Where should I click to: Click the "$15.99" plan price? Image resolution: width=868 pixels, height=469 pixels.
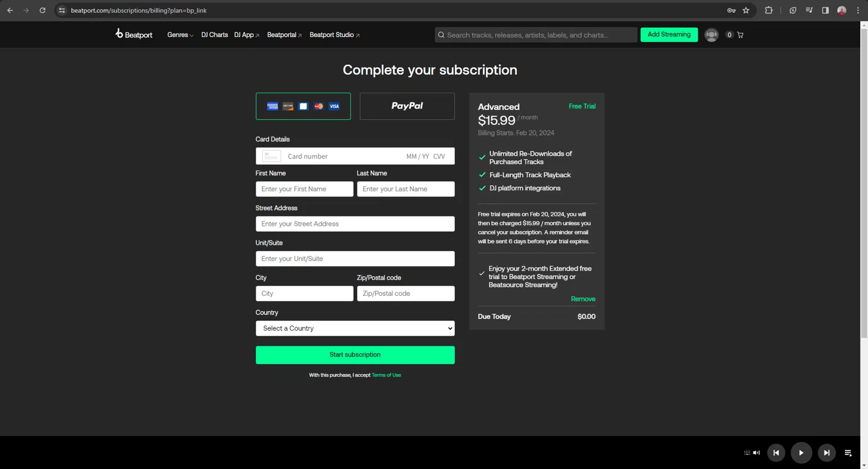(496, 120)
